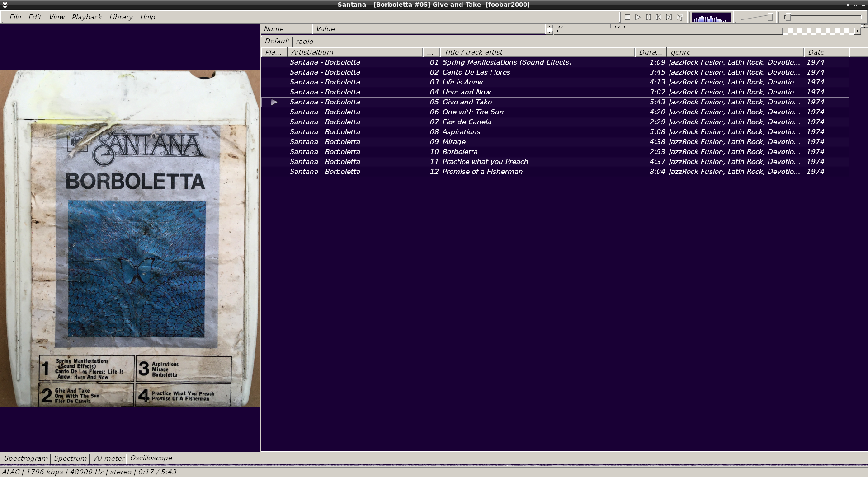Click the horizontal scrollbar right arrow
The height and width of the screenshot is (477, 868).
[x=858, y=31]
